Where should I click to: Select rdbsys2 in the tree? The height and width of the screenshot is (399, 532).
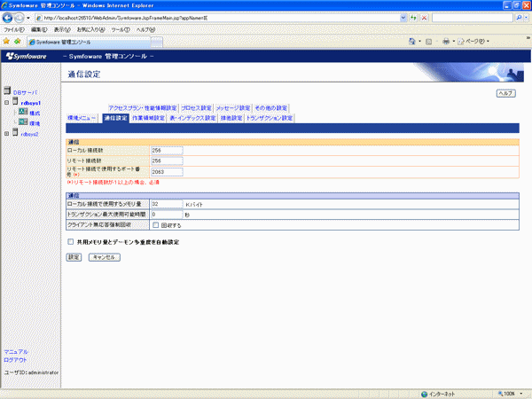click(29, 135)
